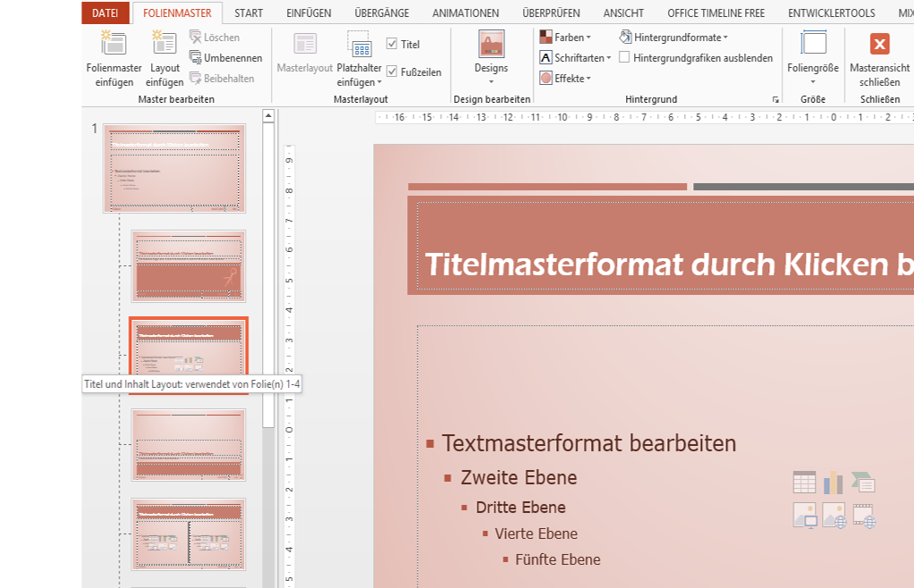
Task: Select the first slide master thumbnail
Action: [173, 168]
